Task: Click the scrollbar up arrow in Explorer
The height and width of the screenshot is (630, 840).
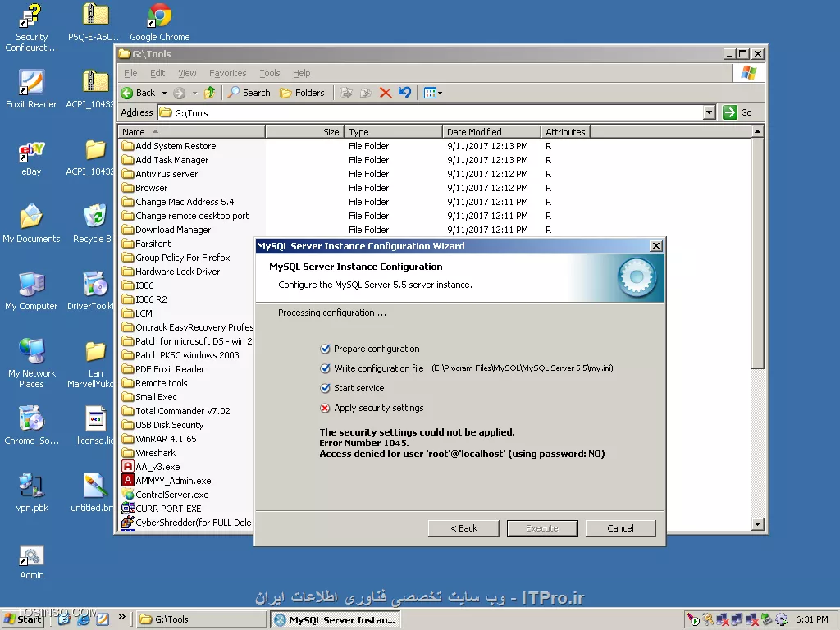Action: pos(757,131)
